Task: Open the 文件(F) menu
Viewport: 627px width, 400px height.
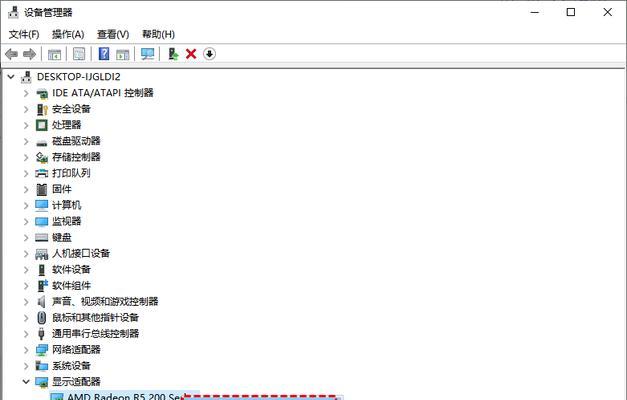Action: (x=24, y=34)
